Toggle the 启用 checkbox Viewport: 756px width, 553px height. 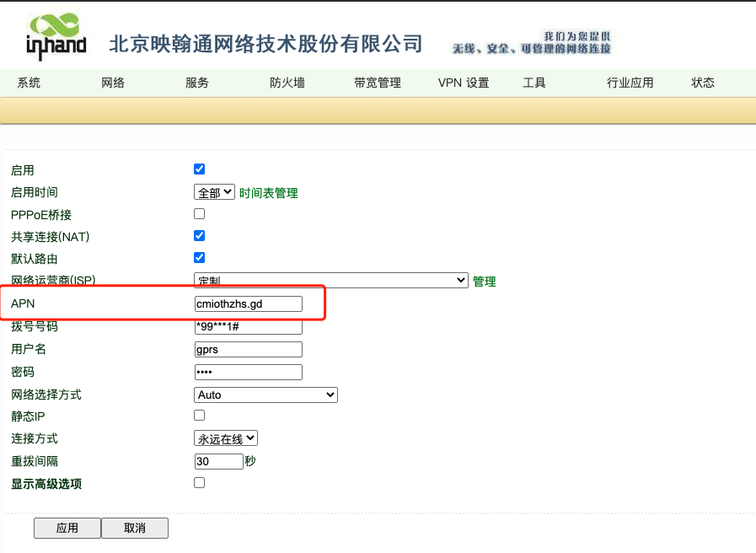200,169
